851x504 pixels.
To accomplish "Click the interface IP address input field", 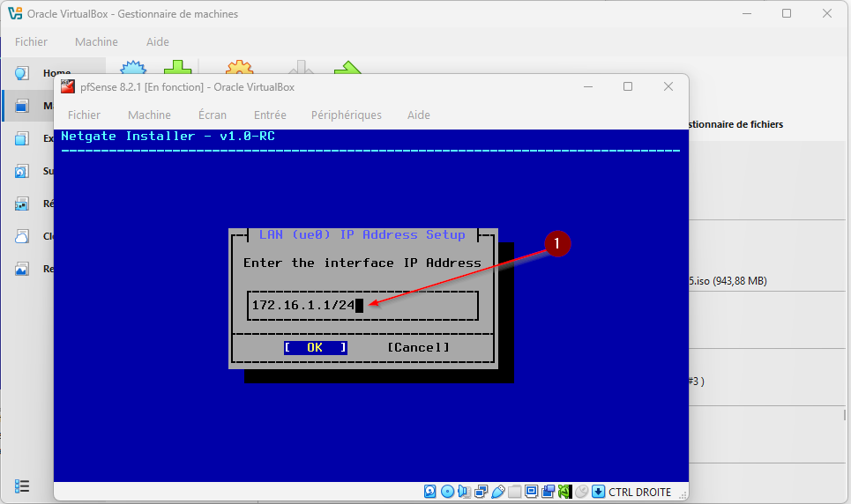I will tap(362, 306).
